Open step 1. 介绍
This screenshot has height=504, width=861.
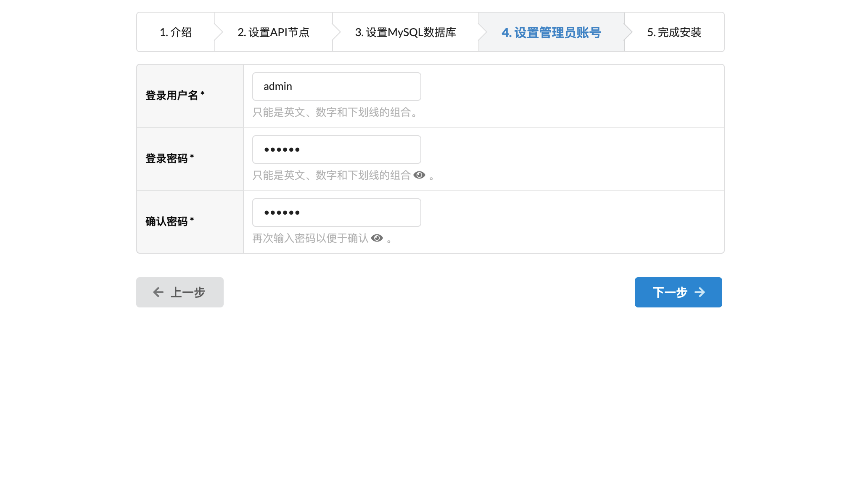click(x=176, y=32)
